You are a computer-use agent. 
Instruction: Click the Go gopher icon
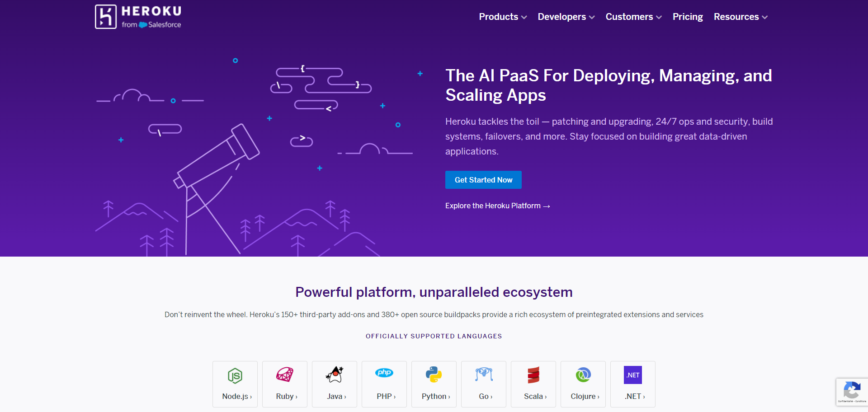[x=484, y=375]
